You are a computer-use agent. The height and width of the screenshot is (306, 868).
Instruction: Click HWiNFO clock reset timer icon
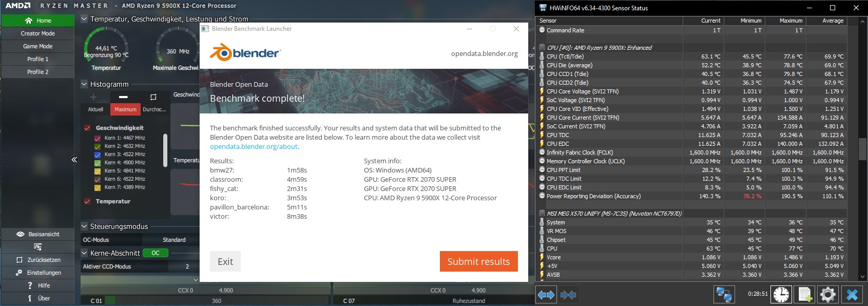tap(781, 294)
